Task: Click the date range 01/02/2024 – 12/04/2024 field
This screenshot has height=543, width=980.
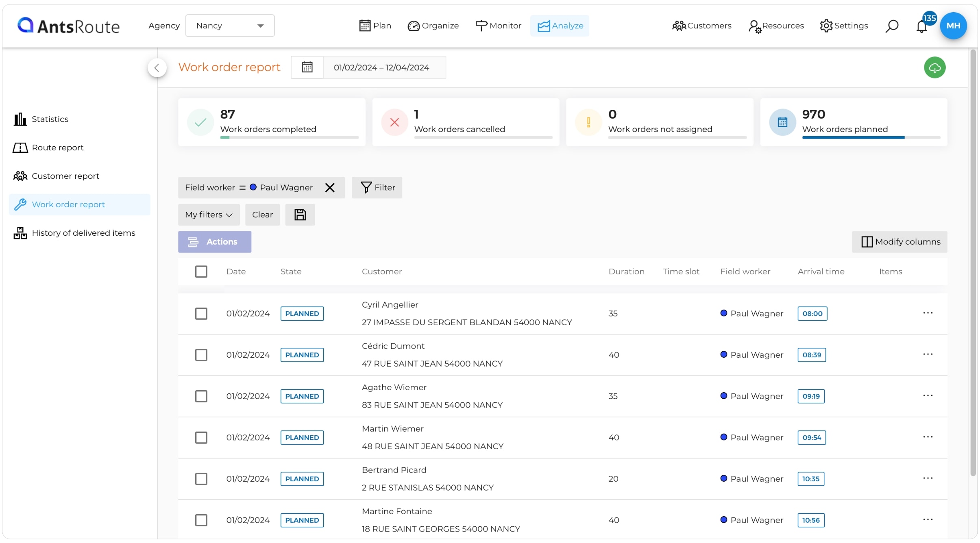Action: [x=384, y=67]
